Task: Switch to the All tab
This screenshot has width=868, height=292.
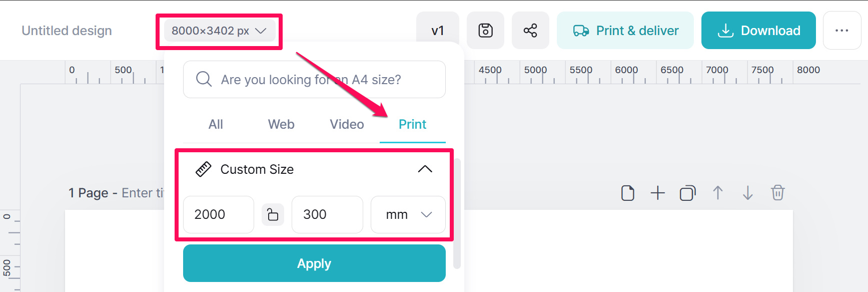Action: (216, 124)
